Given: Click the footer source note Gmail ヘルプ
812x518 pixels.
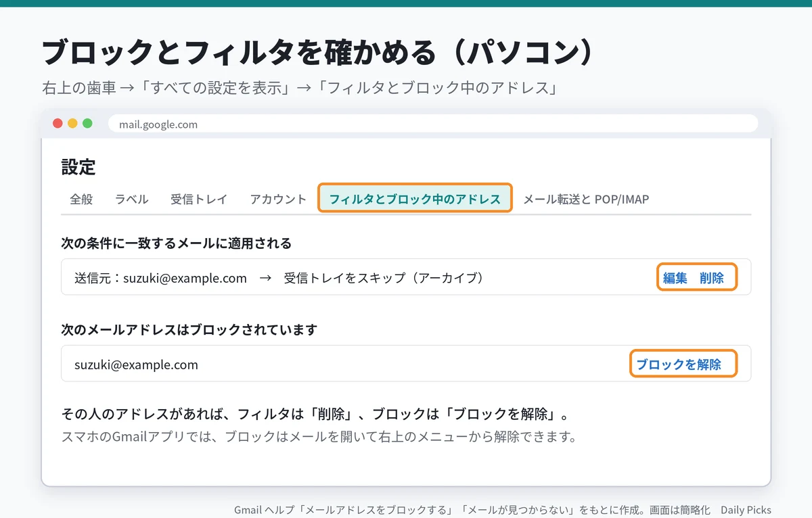Looking at the screenshot, I should 472,510.
